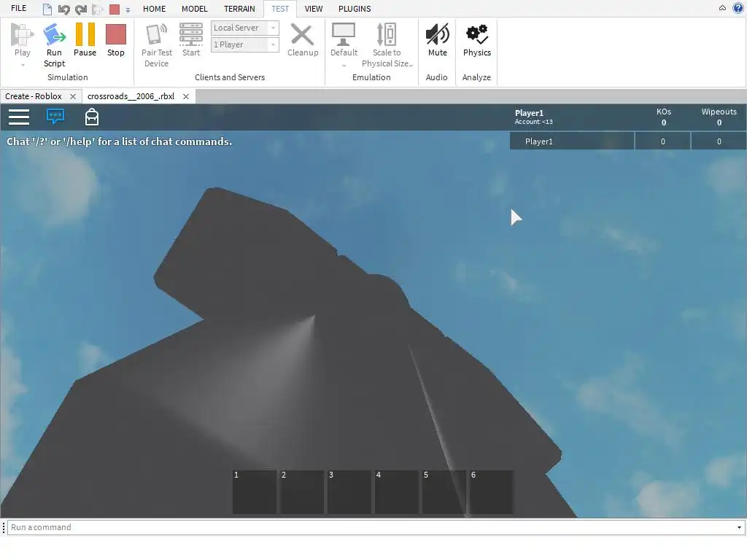Click the small red Stop icon in quick access

(115, 9)
